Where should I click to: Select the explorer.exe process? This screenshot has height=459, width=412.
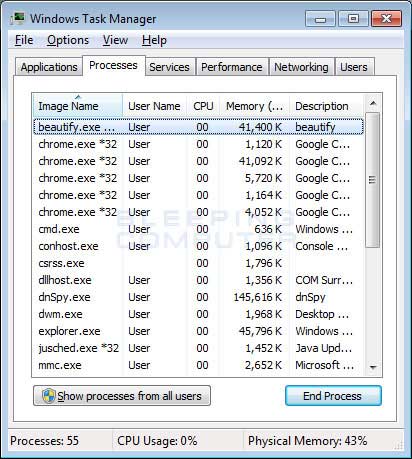[198, 331]
